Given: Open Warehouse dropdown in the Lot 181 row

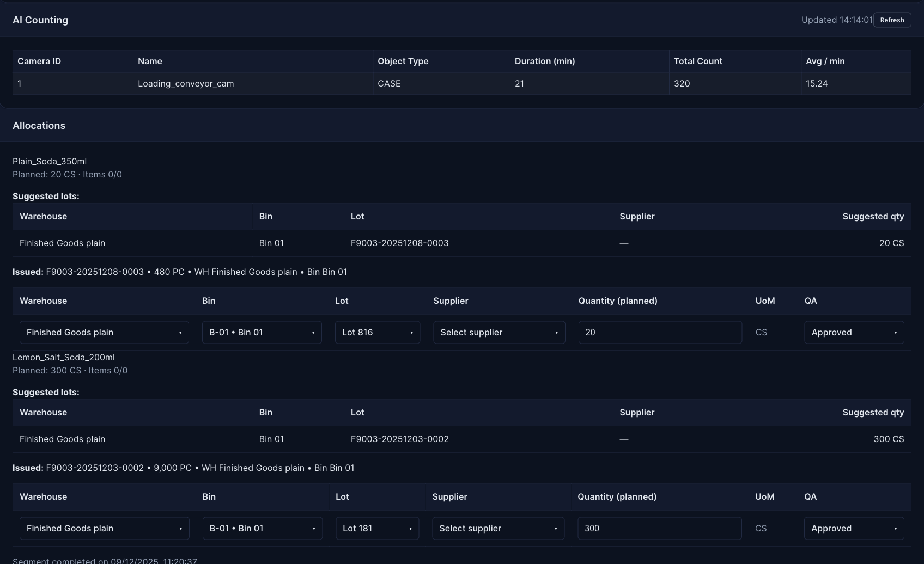Looking at the screenshot, I should pos(104,529).
